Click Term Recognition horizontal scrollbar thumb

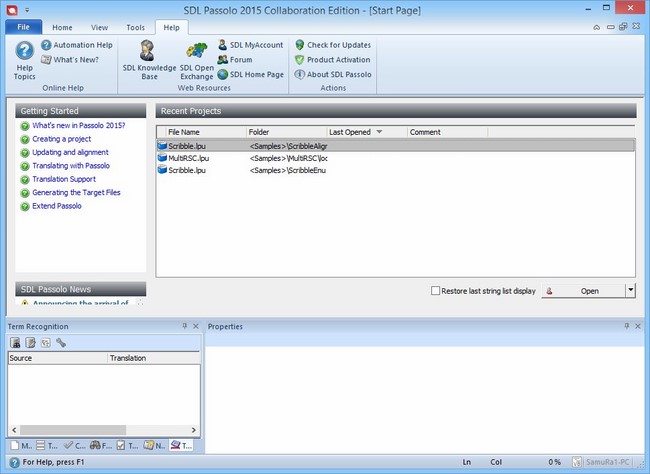pos(73,430)
